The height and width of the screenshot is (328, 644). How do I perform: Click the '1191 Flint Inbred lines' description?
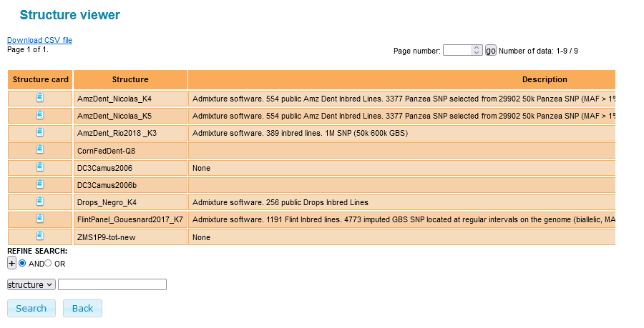(401, 220)
